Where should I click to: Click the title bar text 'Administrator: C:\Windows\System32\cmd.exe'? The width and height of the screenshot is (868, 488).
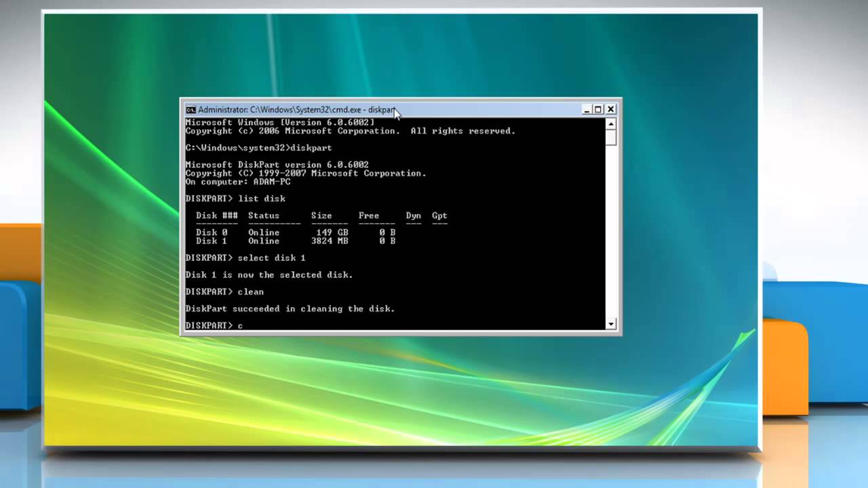[x=279, y=110]
